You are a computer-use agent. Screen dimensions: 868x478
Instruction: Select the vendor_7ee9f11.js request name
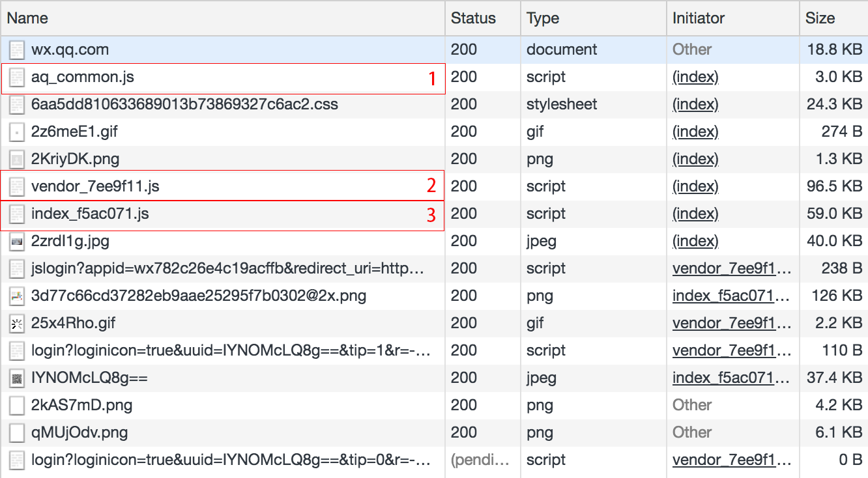tap(95, 187)
